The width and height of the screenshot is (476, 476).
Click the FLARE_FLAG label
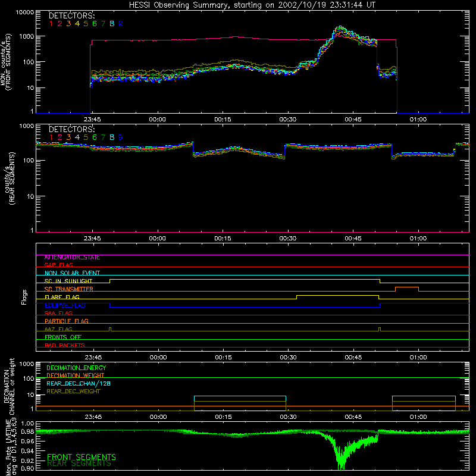point(62,297)
